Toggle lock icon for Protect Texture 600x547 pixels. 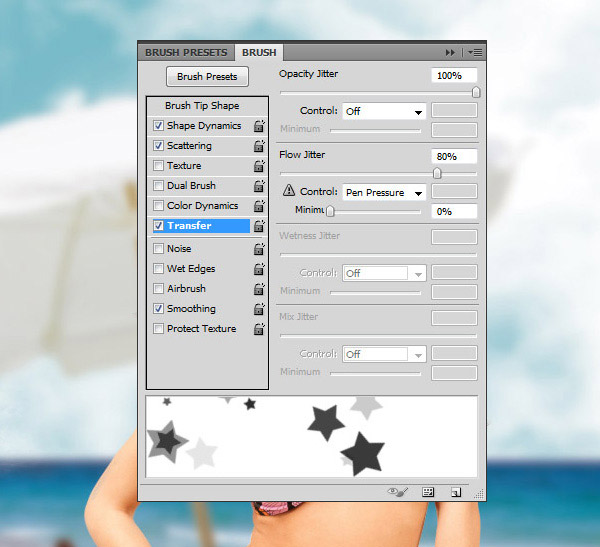(259, 328)
